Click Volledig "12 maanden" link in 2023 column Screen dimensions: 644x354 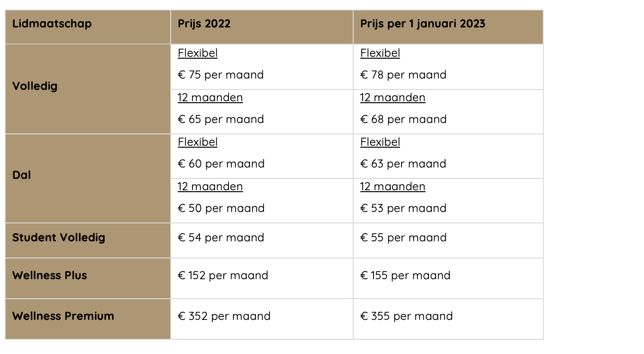(x=393, y=97)
